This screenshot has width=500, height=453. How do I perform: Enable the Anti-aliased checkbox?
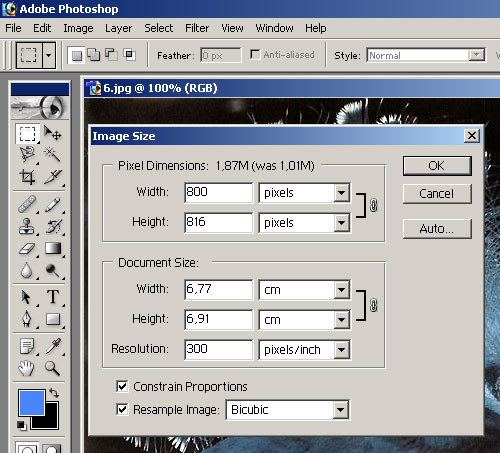point(255,55)
